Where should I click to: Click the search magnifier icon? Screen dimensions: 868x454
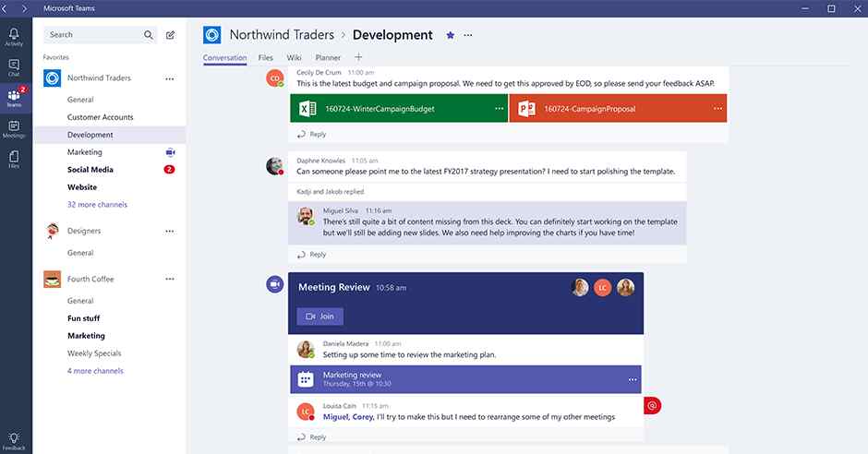(149, 35)
